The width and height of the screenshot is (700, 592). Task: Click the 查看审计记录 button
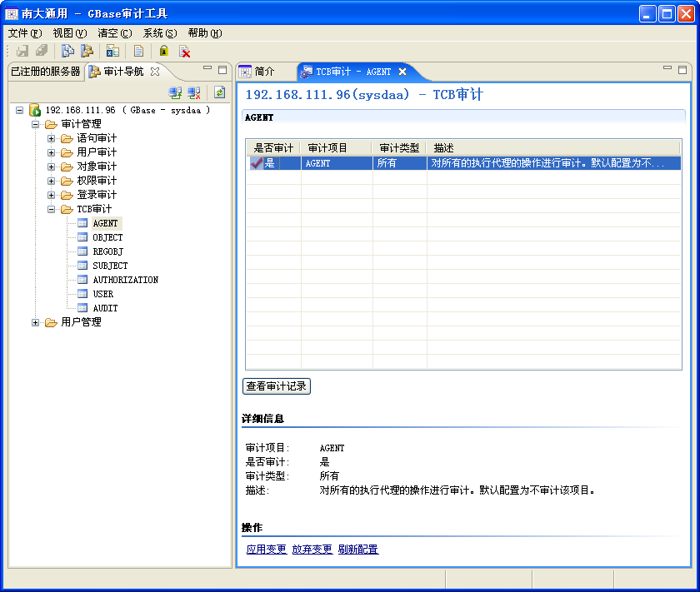tap(276, 386)
